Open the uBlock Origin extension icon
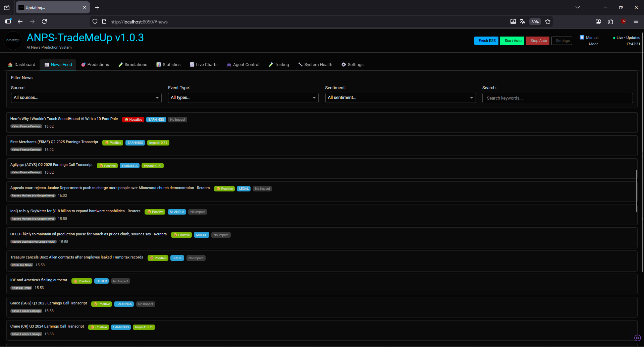Image resolution: width=644 pixels, height=347 pixels. 623,21
